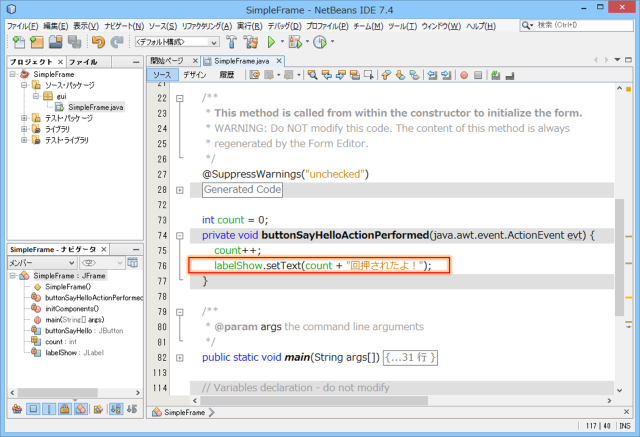The image size is (640, 437).
Task: Click the Undo arrow icon
Action: 98,42
